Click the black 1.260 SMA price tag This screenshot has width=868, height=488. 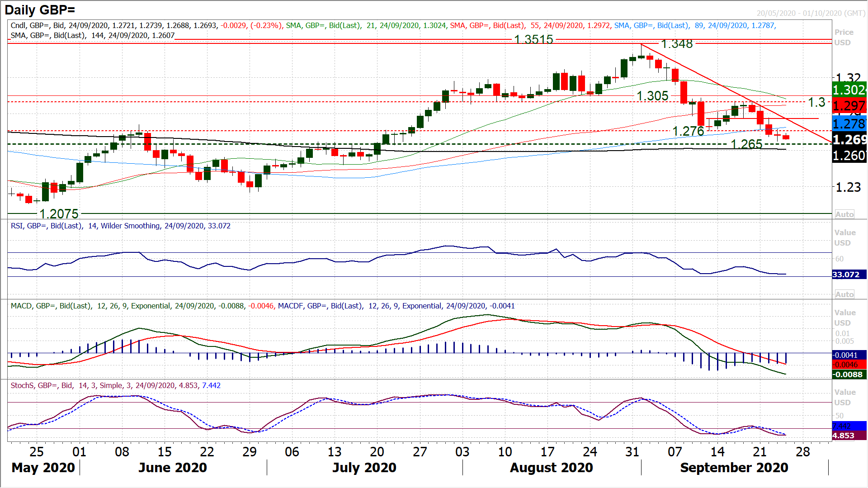[x=849, y=156]
